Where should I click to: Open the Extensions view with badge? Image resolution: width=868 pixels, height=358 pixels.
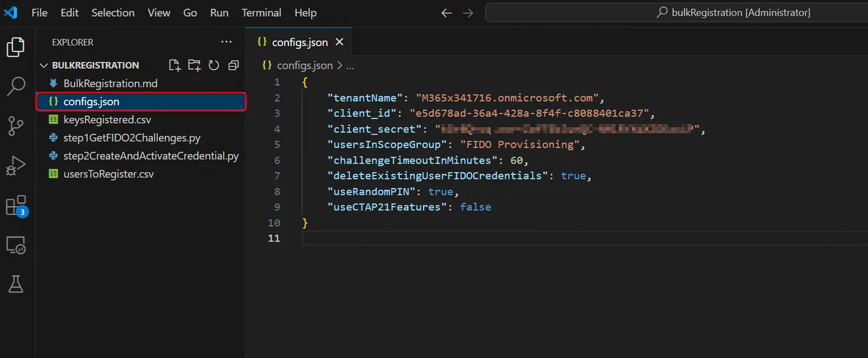tap(16, 205)
